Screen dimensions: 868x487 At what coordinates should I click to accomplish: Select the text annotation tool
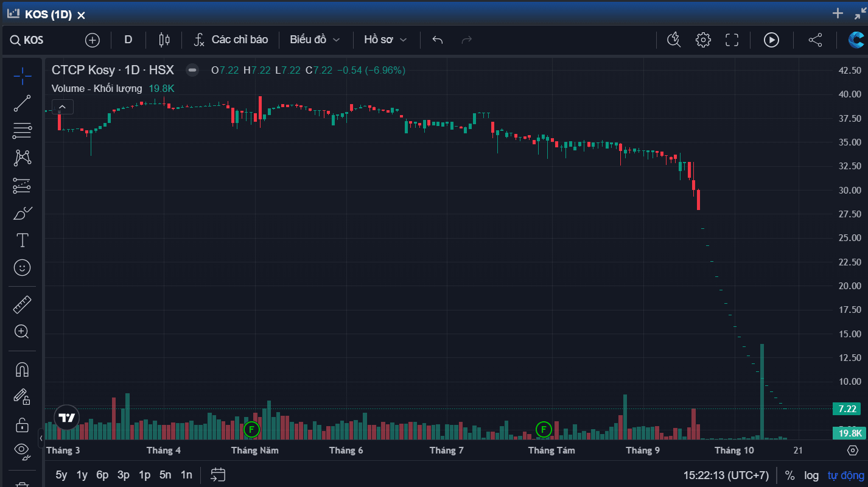click(23, 240)
